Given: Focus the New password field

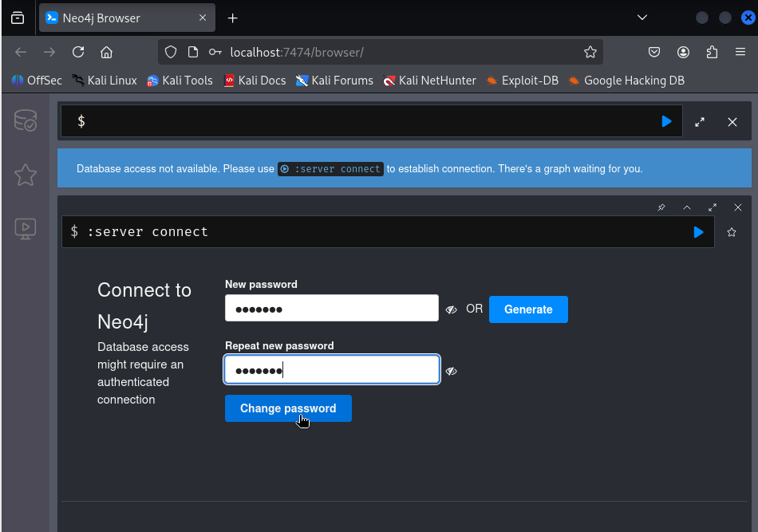Looking at the screenshot, I should coord(332,308).
